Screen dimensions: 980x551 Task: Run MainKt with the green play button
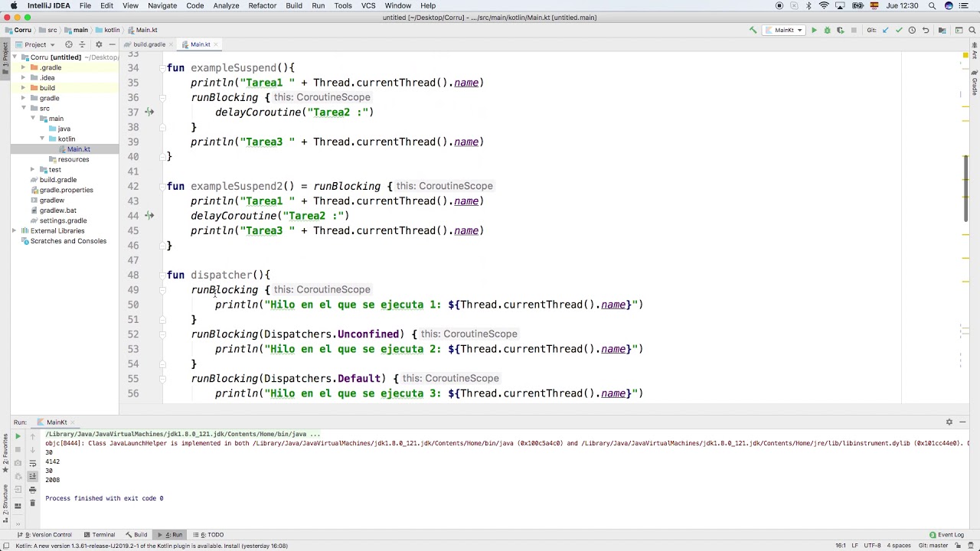pyautogui.click(x=814, y=30)
